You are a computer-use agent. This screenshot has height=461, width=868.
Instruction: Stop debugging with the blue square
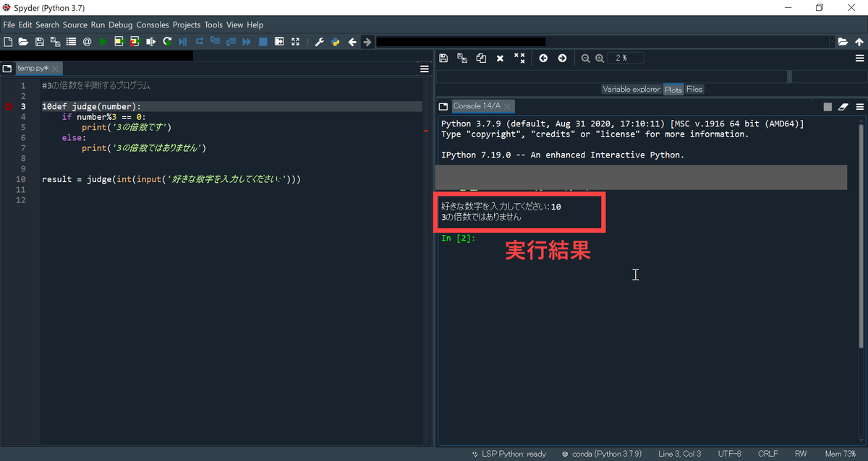coord(263,42)
